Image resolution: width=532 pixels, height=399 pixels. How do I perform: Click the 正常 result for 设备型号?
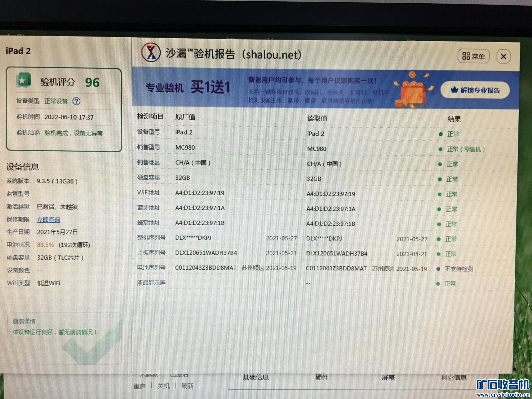[x=453, y=134]
